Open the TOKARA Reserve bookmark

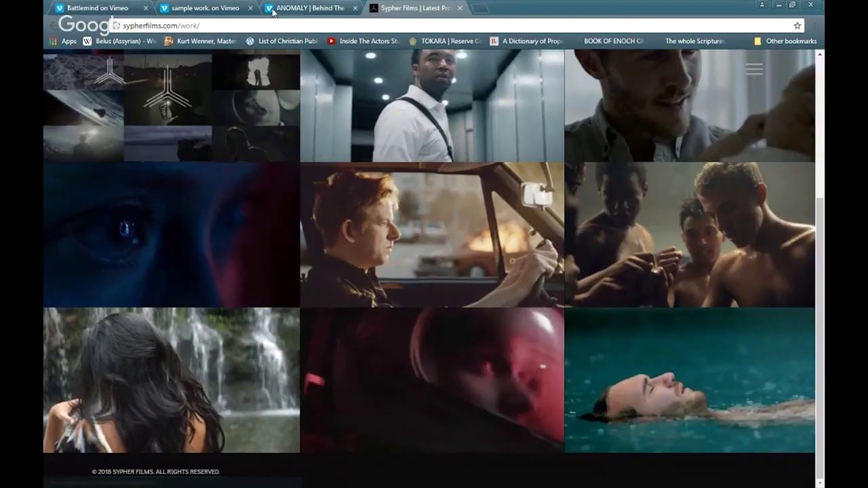[x=445, y=41]
